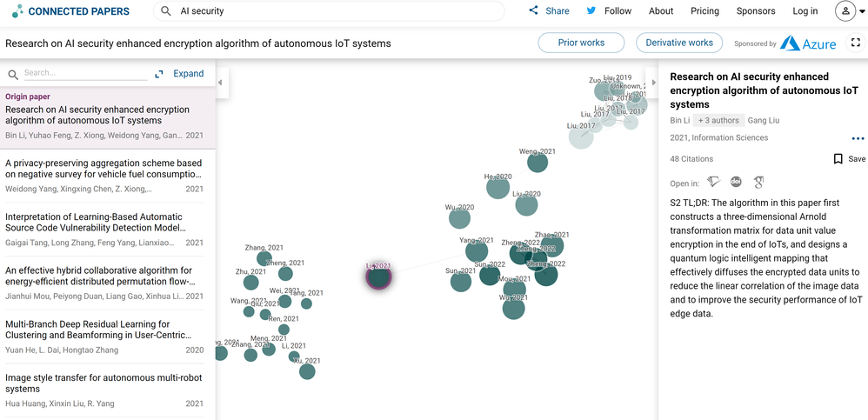The width and height of the screenshot is (868, 420).
Task: Click the highlighted Li, 2021 origin node
Action: tap(378, 277)
